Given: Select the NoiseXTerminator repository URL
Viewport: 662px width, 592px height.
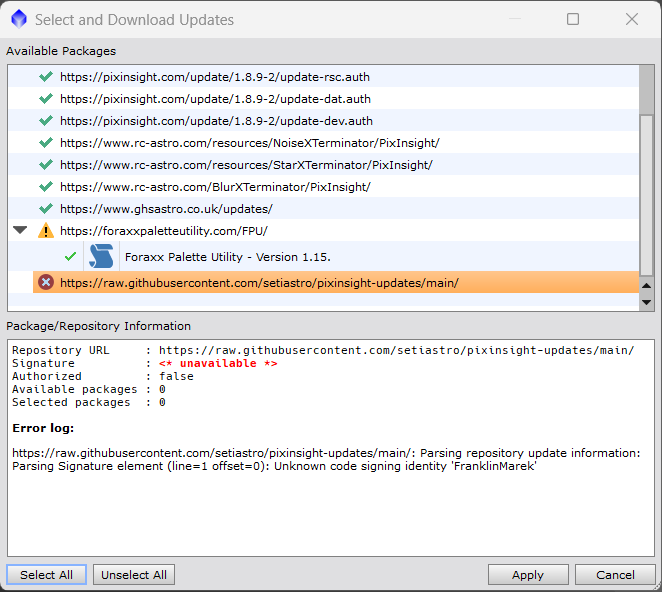Looking at the screenshot, I should point(250,143).
